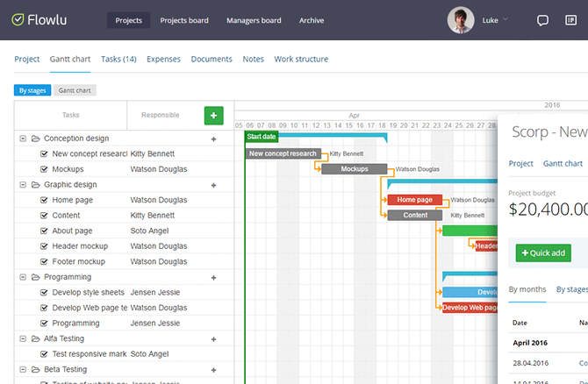
Task: Click Soto Angel on About page row
Action: (x=149, y=231)
